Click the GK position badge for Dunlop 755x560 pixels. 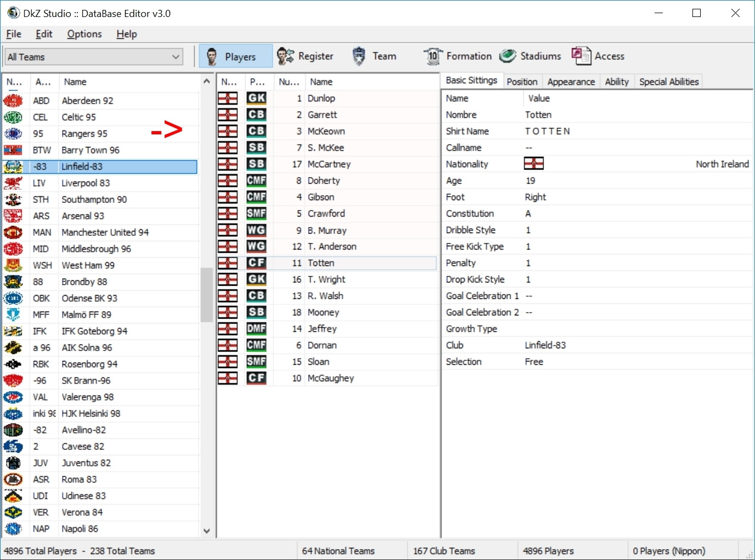(x=256, y=98)
